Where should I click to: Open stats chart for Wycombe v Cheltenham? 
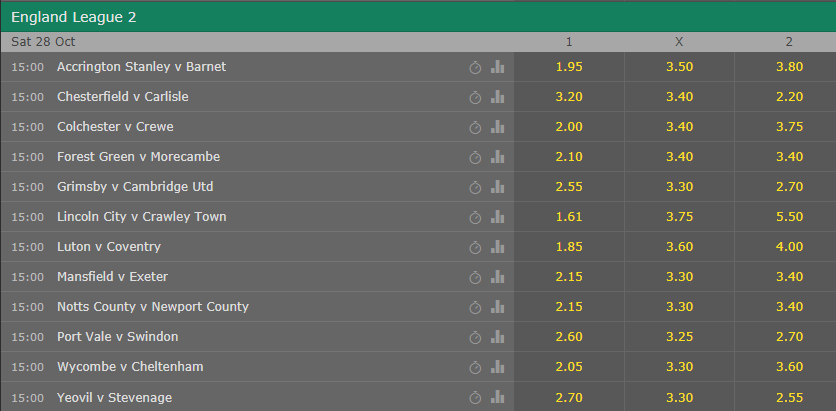[498, 367]
